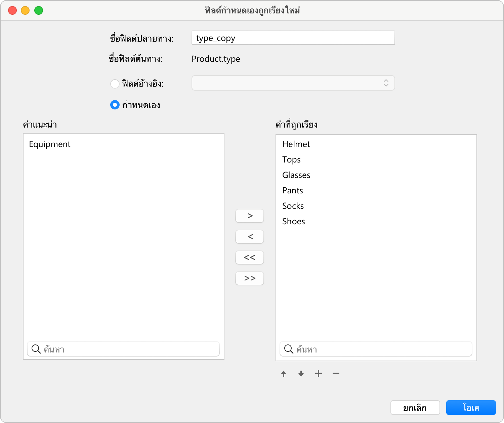
Task: Select Shoes in the sorted values
Action: (294, 222)
